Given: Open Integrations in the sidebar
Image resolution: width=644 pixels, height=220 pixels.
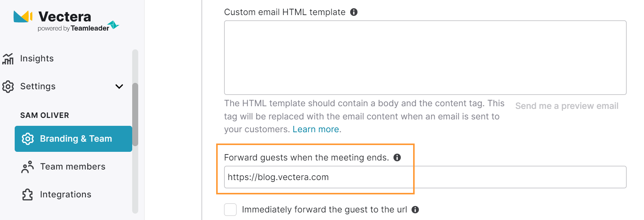Looking at the screenshot, I should [x=66, y=195].
